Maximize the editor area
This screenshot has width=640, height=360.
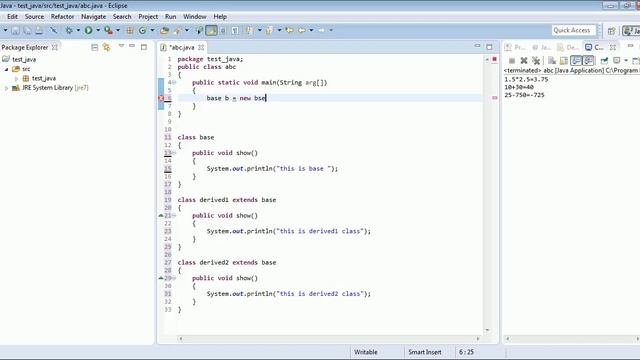pyautogui.click(x=489, y=47)
